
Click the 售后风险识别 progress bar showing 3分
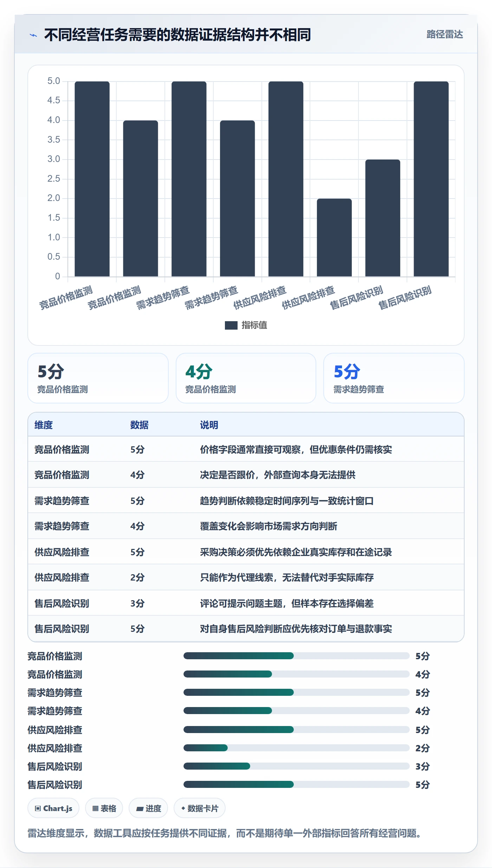(x=297, y=766)
